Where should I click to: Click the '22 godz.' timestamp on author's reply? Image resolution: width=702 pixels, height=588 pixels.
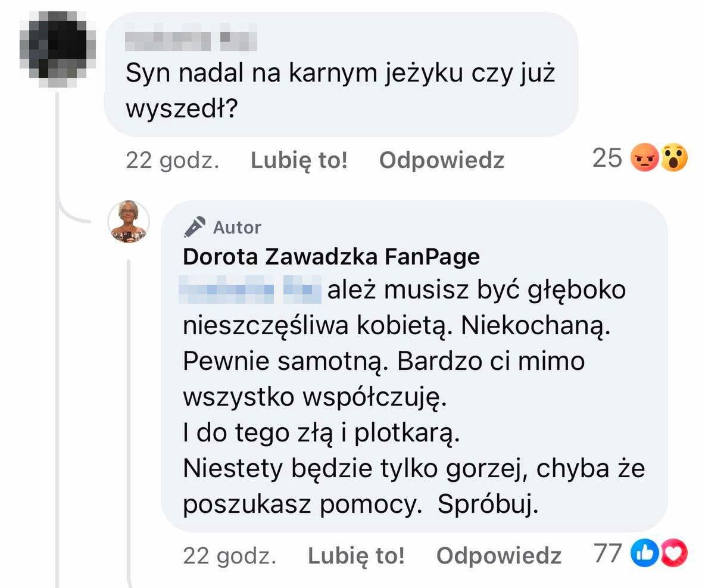tap(230, 556)
